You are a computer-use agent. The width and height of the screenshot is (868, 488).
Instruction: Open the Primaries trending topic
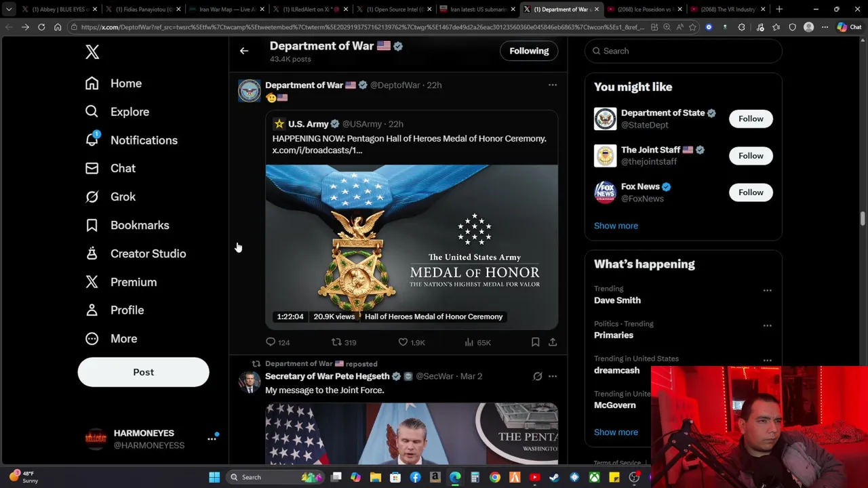(614, 335)
